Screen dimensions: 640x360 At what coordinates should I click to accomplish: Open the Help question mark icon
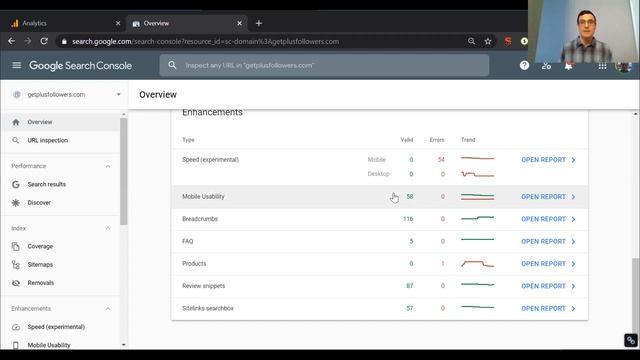click(524, 65)
